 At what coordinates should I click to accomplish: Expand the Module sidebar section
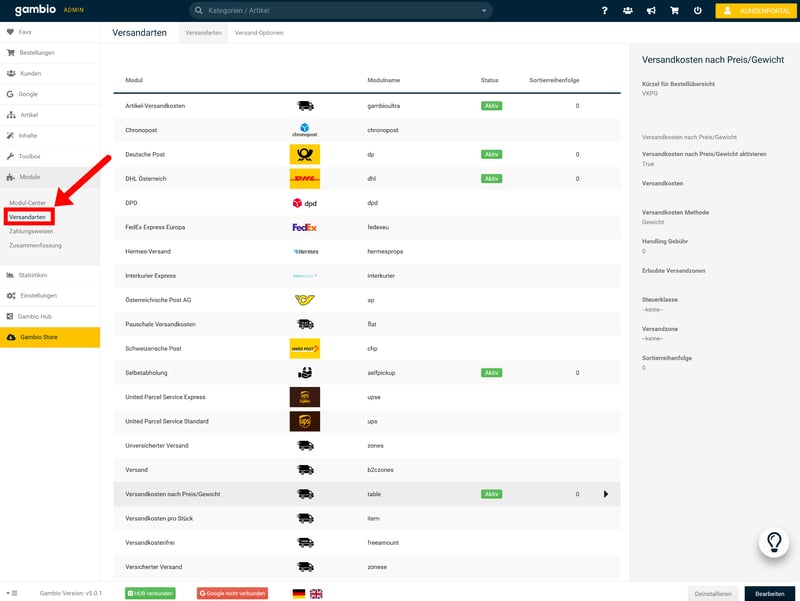tap(30, 177)
